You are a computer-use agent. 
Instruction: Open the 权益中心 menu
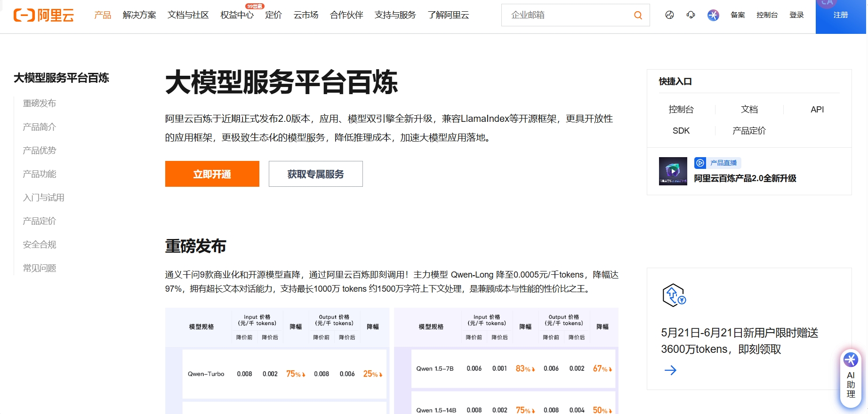point(237,15)
